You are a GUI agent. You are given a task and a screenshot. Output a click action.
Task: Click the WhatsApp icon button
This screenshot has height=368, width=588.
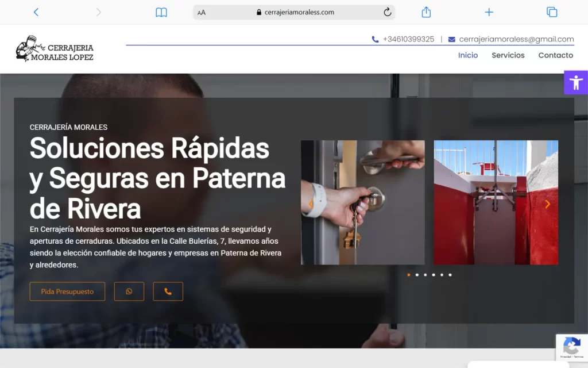click(129, 292)
